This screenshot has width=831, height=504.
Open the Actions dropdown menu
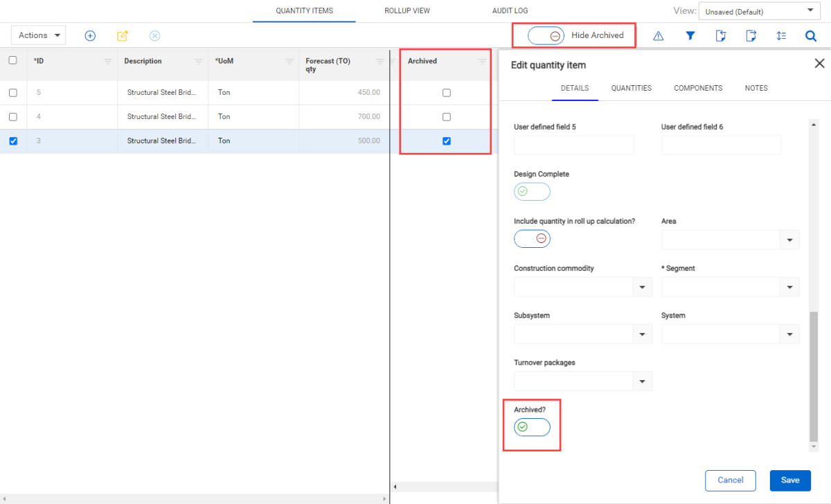(x=39, y=35)
